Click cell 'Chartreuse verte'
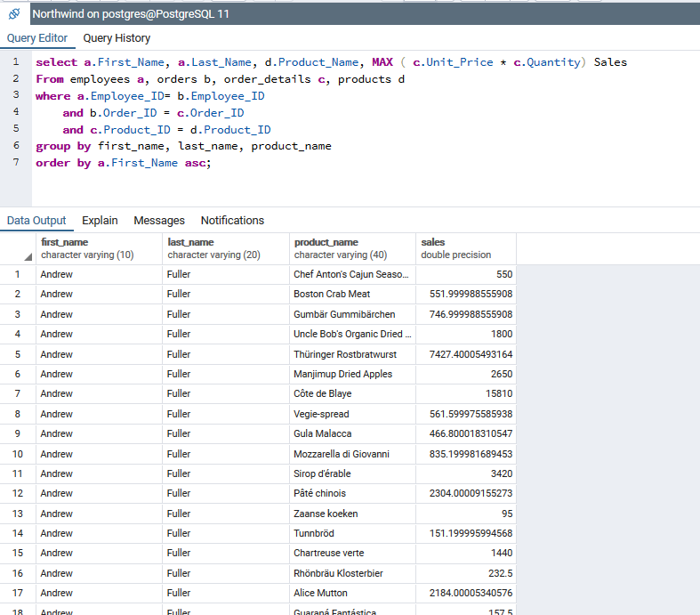 point(353,553)
